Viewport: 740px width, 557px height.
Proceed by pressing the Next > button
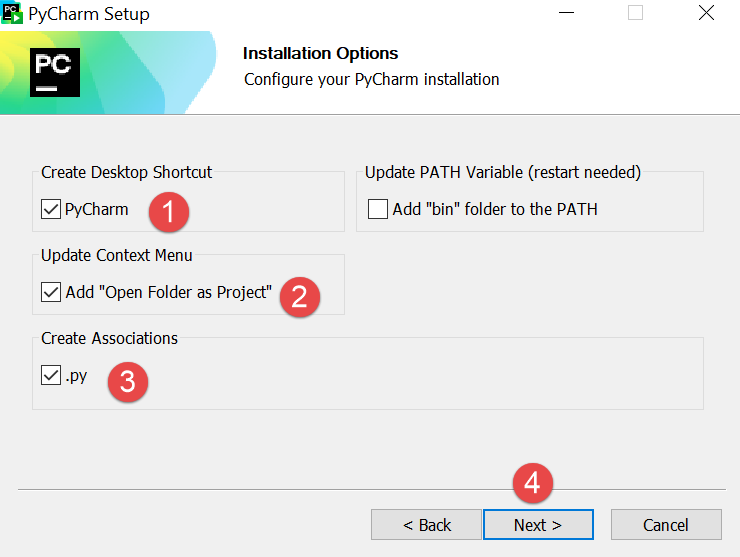[538, 525]
